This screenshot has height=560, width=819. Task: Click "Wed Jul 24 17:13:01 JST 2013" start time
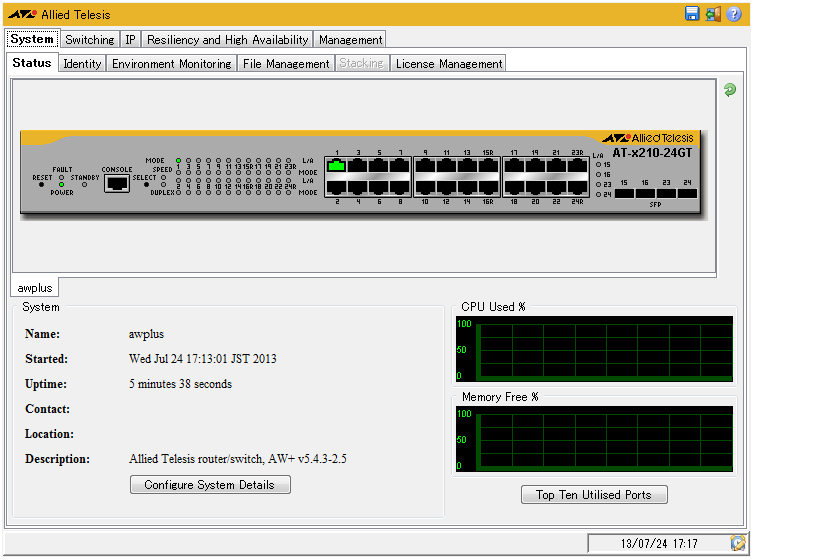coord(203,359)
